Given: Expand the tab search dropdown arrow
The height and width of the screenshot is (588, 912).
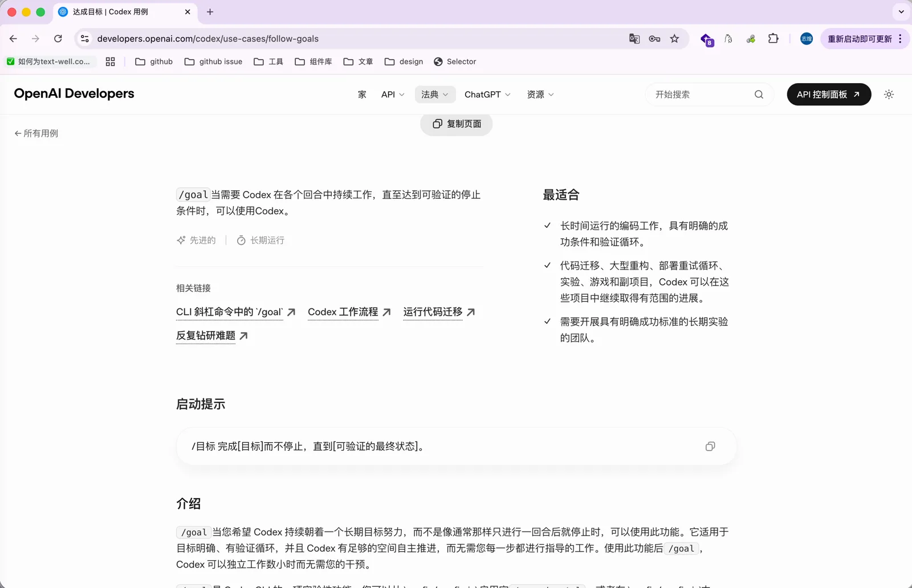Looking at the screenshot, I should pyautogui.click(x=901, y=12).
